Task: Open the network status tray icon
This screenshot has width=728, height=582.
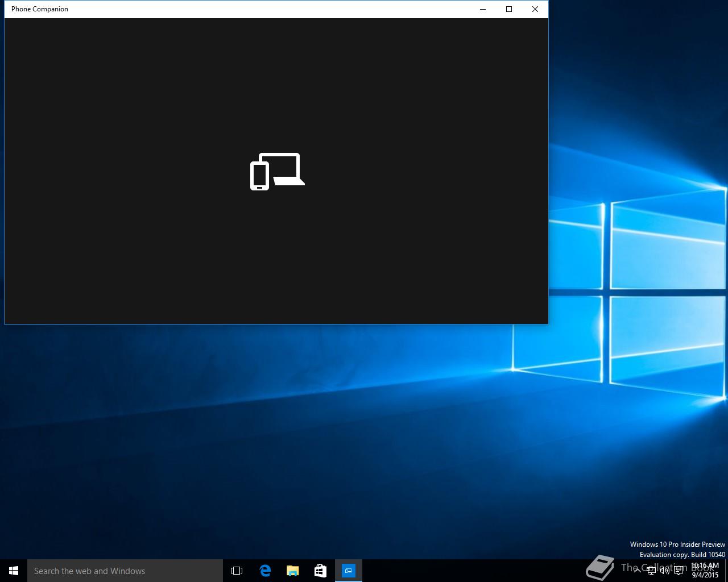Action: pos(651,571)
